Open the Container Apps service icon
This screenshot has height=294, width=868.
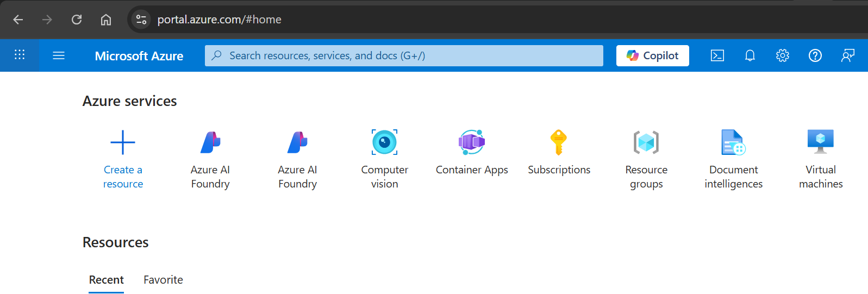click(472, 142)
